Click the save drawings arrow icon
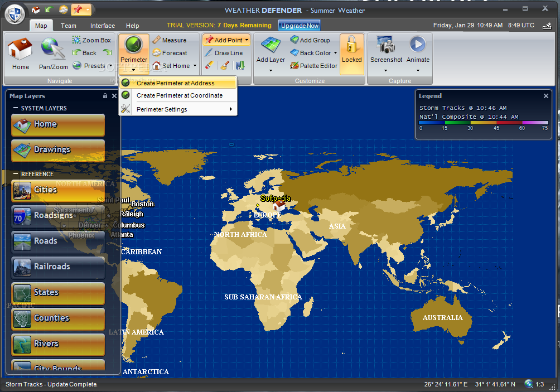Viewport: 560px width, 392px height. 240,65
